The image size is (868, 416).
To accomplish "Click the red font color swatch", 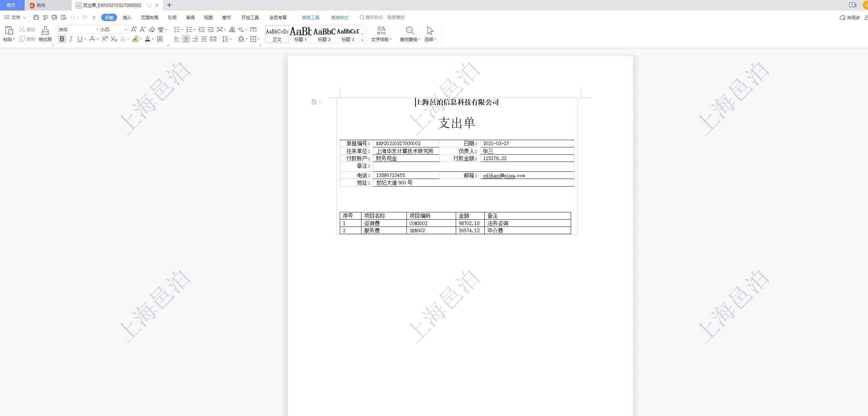I will tap(148, 39).
